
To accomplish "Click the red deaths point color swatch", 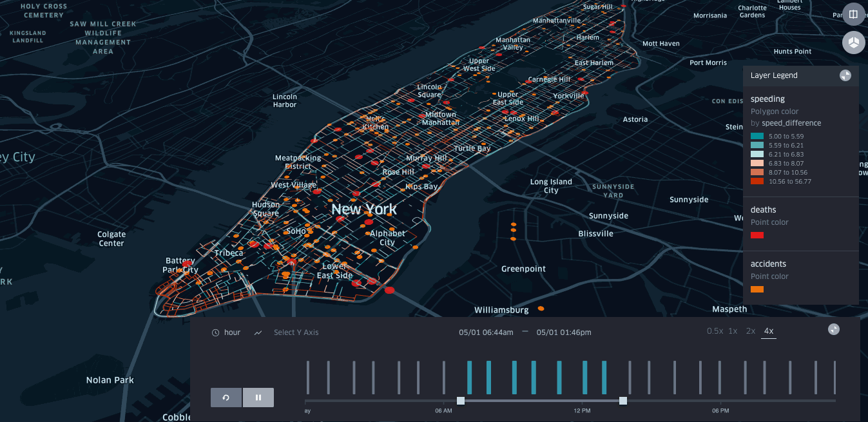I will click(x=757, y=235).
